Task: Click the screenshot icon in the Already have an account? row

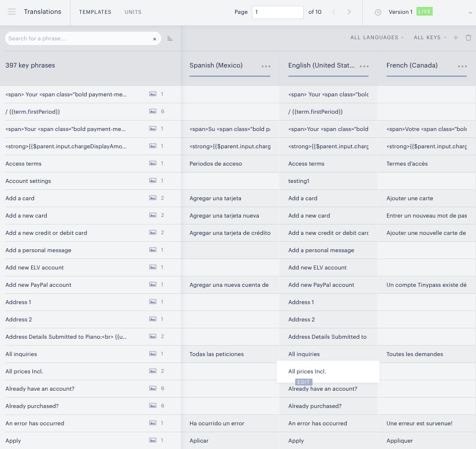Action: click(153, 388)
